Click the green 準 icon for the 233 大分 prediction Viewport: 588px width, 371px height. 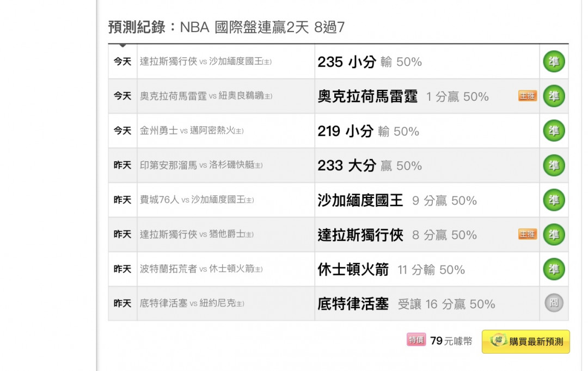click(554, 166)
